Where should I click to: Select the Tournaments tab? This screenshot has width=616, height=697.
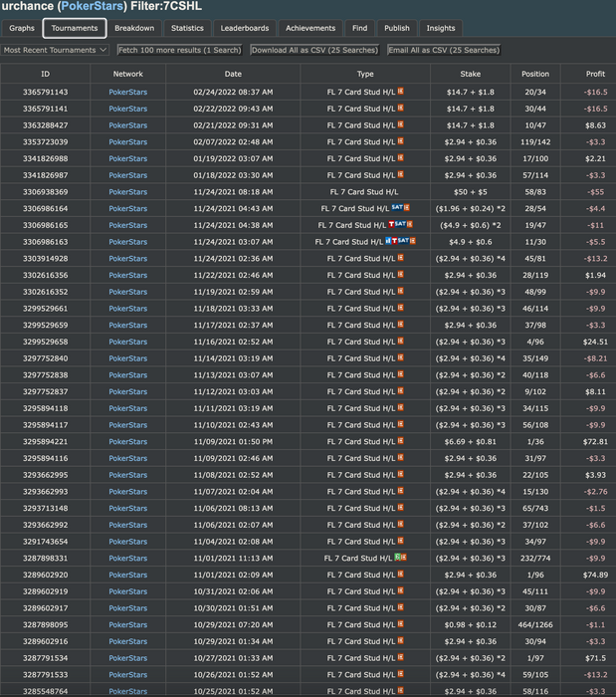[x=75, y=28]
